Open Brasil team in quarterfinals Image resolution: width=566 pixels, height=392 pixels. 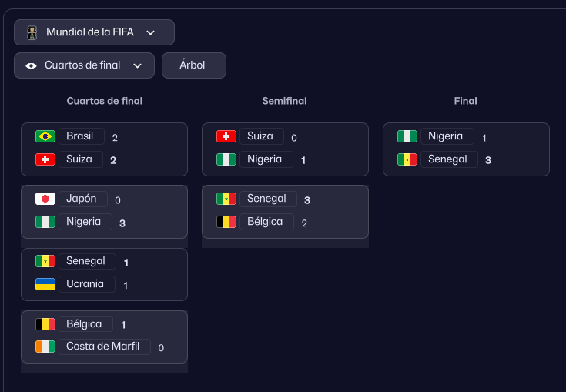(x=80, y=136)
